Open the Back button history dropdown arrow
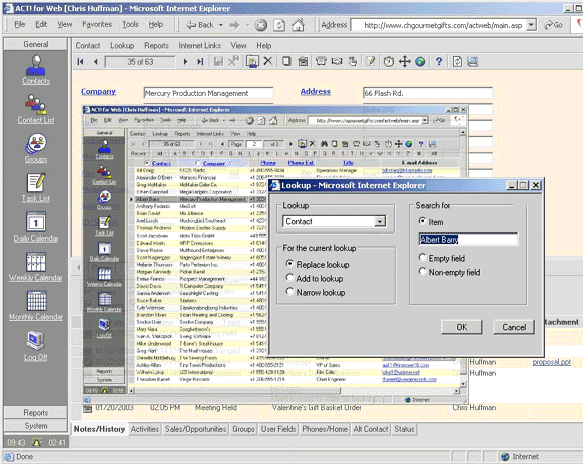 click(220, 25)
